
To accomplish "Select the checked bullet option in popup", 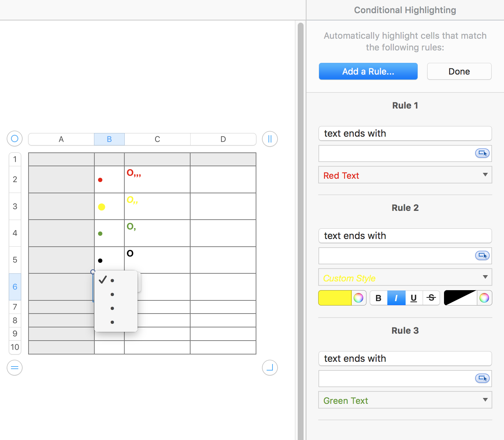I will point(116,280).
